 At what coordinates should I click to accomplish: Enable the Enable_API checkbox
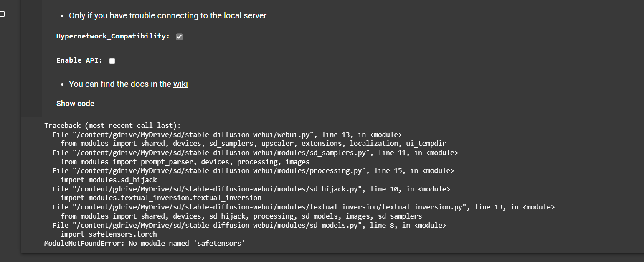112,61
